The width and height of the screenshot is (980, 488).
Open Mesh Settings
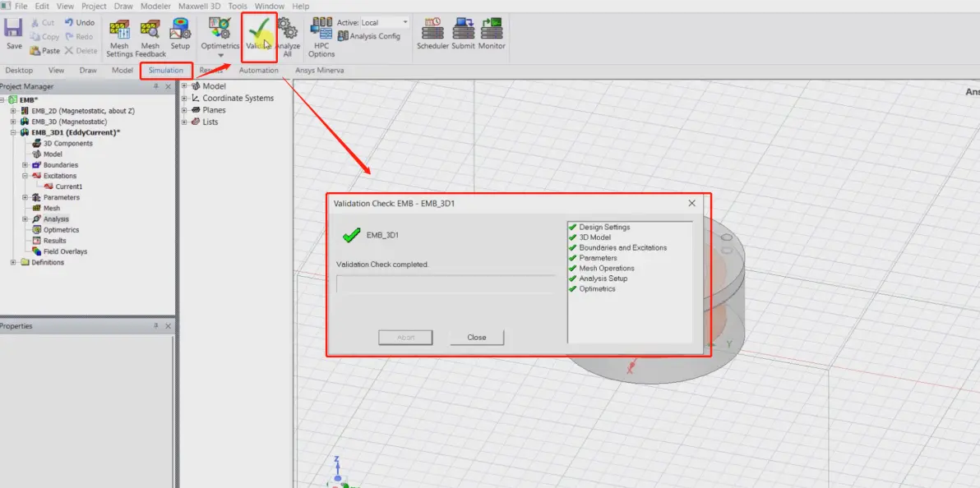point(119,38)
